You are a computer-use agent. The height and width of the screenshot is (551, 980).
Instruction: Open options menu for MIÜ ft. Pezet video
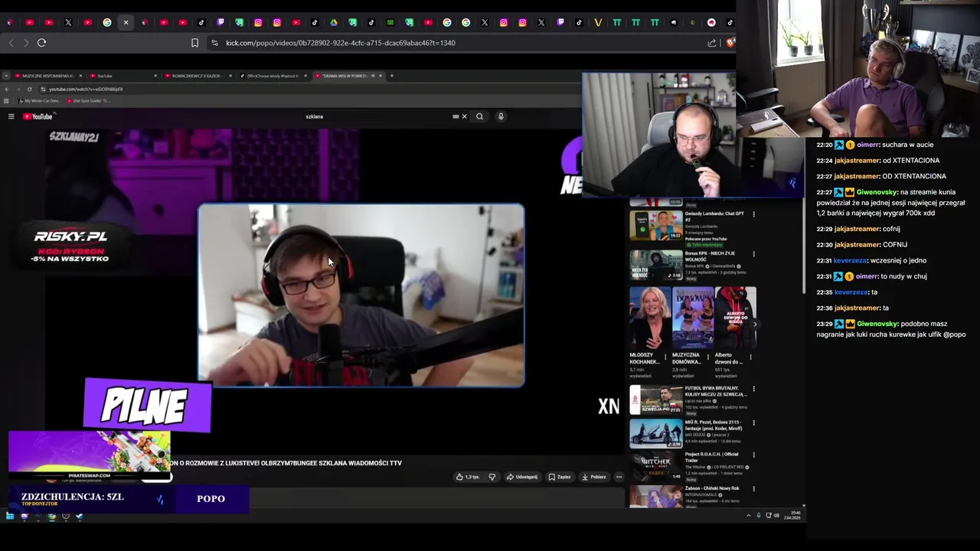753,422
